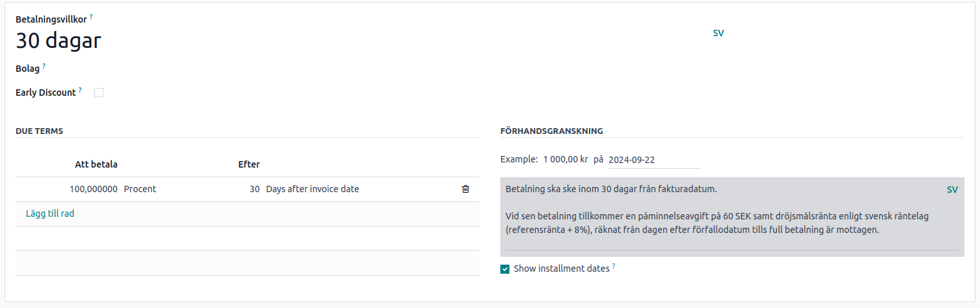
Task: Edit the 100,000000 amount field
Action: [x=93, y=190]
